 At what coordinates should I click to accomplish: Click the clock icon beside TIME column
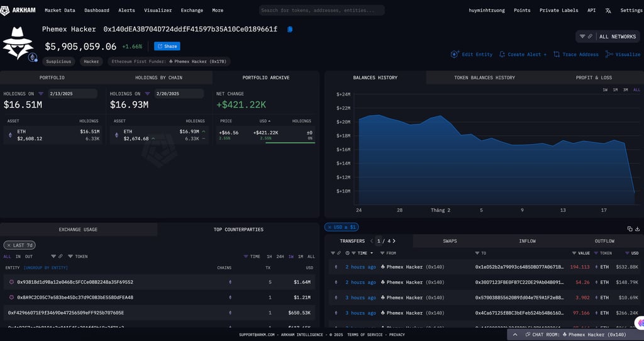click(x=347, y=253)
